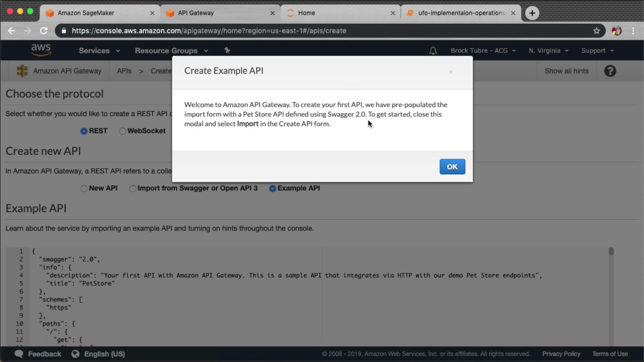This screenshot has height=362, width=644.
Task: Expand the Resource Groups dropdown
Action: 171,51
